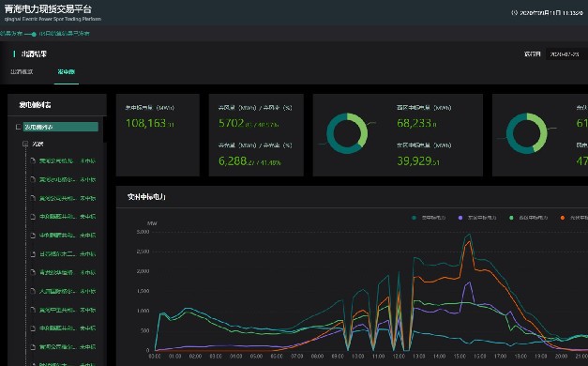Click the donut chart in the rightmost card
The width and height of the screenshot is (588, 366).
(x=526, y=133)
